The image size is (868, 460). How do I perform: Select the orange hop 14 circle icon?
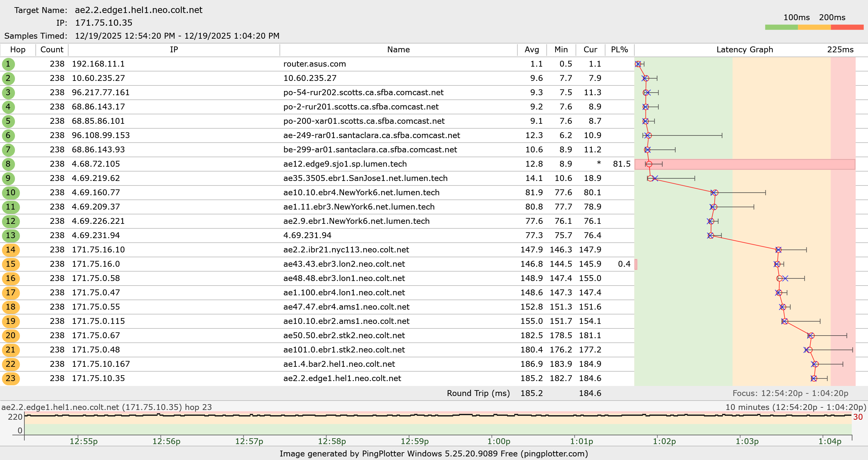coord(10,250)
